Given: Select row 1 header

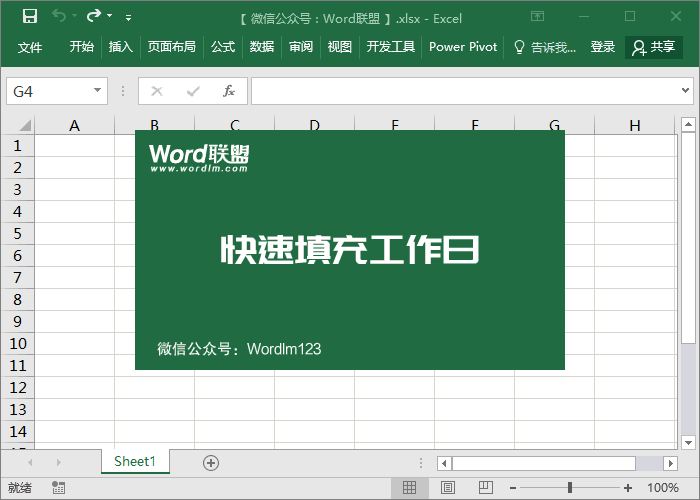Looking at the screenshot, I should point(17,146).
